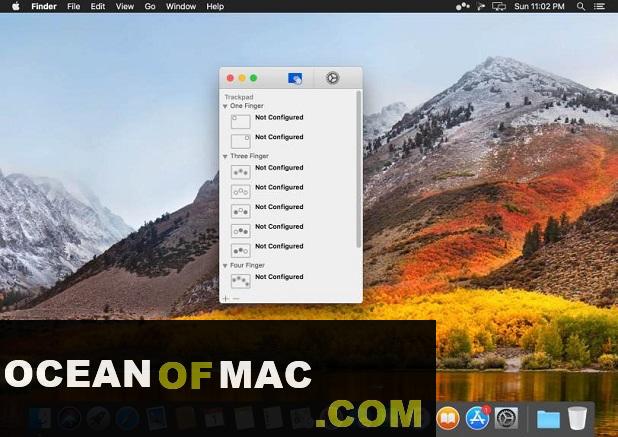Click the plus button to add gesture

[225, 299]
